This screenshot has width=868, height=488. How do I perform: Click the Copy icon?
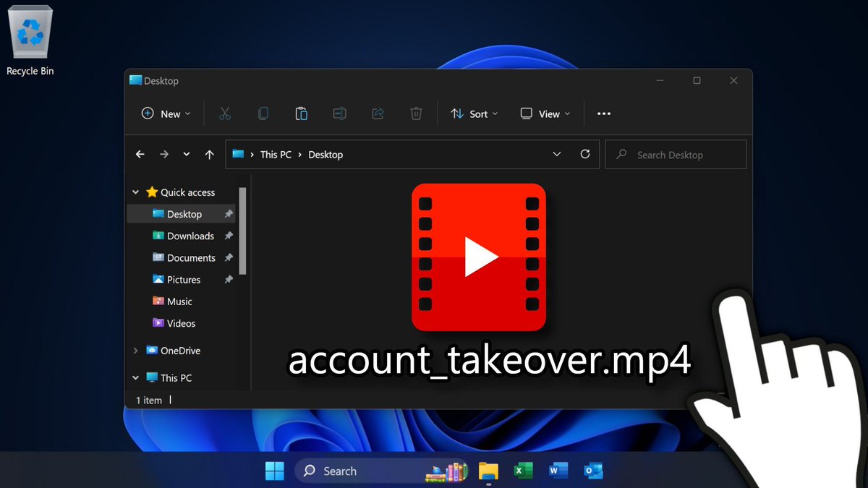[263, 114]
